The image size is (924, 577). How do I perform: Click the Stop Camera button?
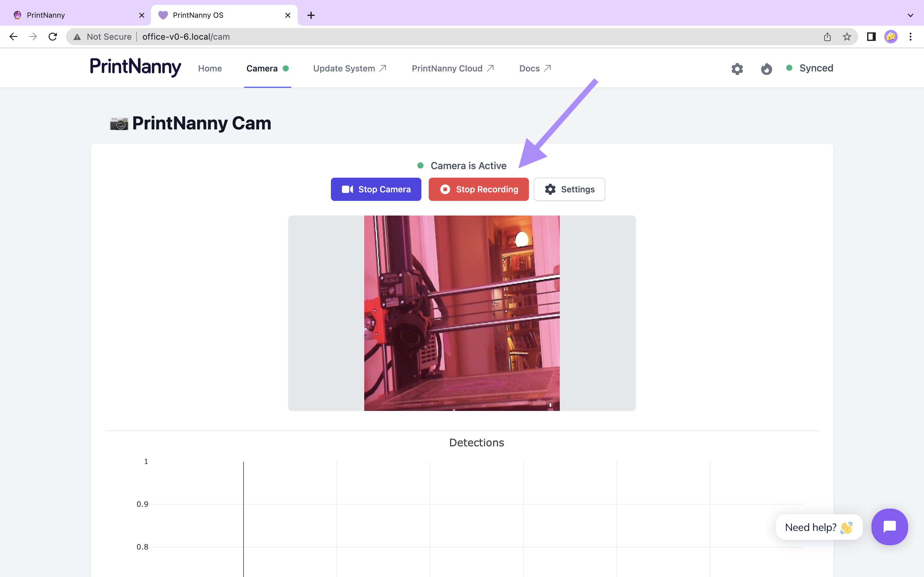[x=376, y=189]
